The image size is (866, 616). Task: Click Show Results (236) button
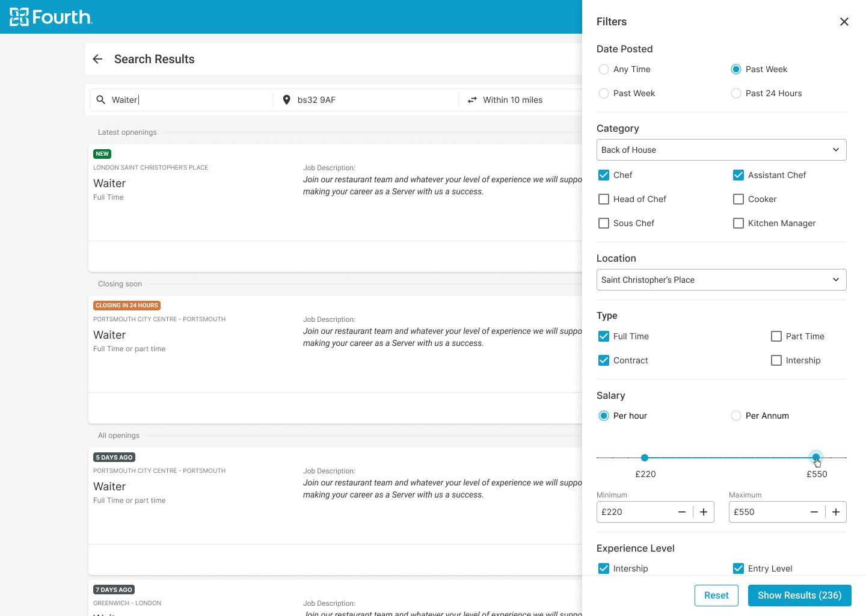coord(799,595)
